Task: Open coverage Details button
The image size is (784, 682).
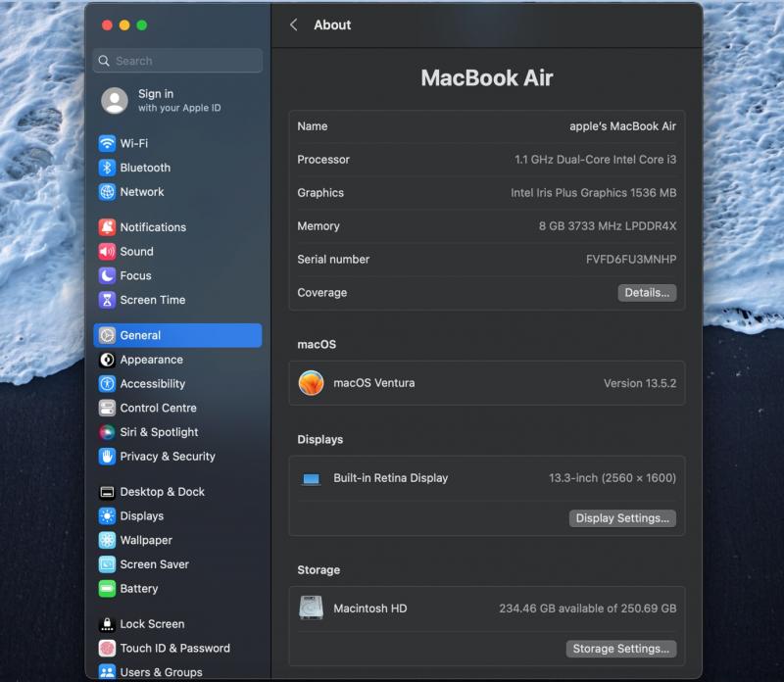Action: tap(647, 293)
